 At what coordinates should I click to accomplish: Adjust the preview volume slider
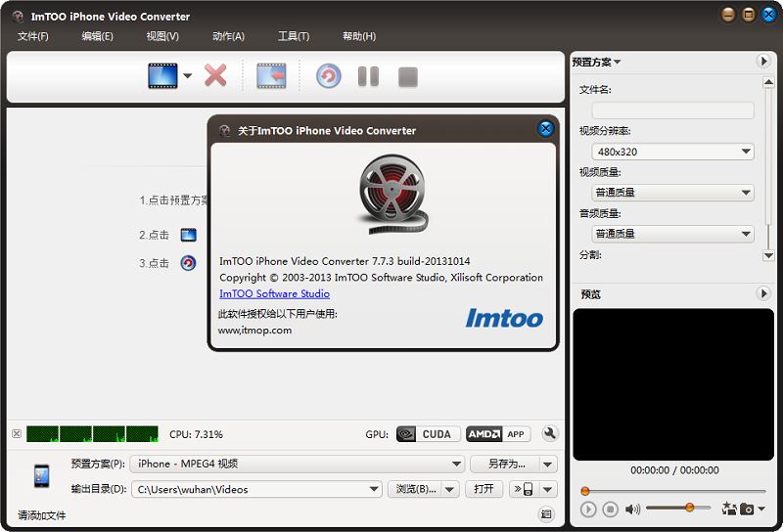click(x=690, y=508)
